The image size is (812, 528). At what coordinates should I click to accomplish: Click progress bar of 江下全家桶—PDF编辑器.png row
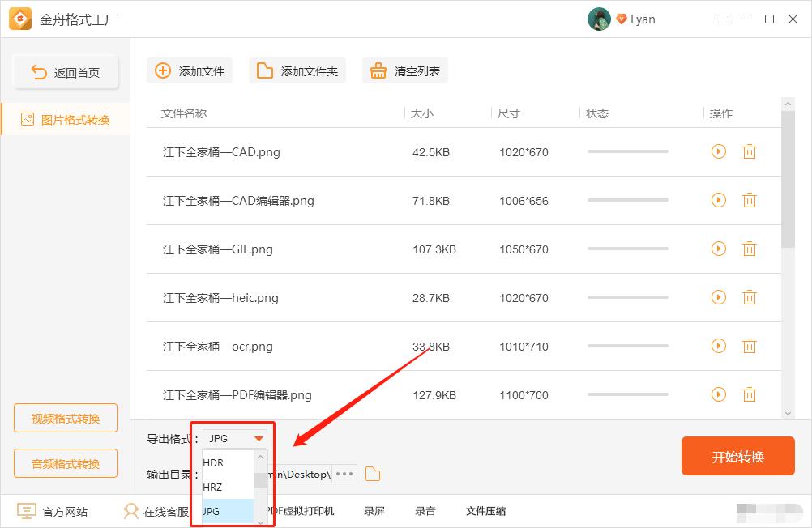click(628, 395)
